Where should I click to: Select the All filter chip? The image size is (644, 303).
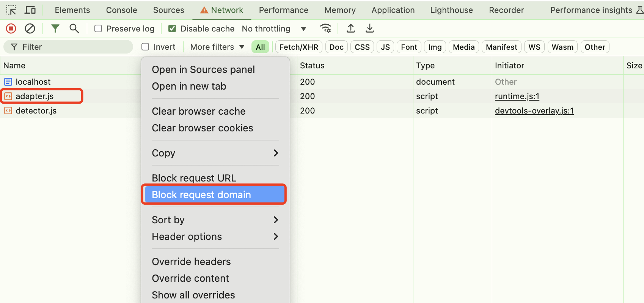pyautogui.click(x=261, y=47)
